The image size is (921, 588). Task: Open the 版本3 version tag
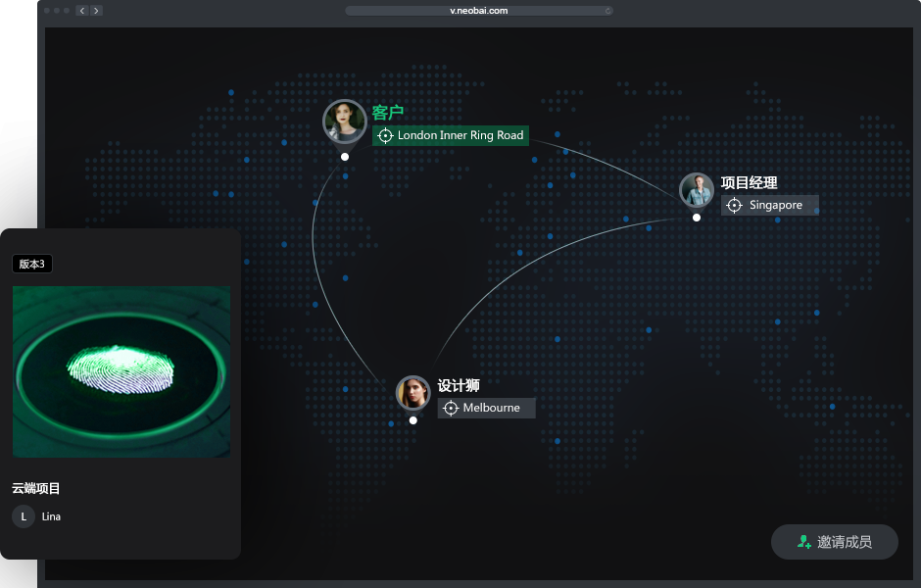pyautogui.click(x=32, y=264)
